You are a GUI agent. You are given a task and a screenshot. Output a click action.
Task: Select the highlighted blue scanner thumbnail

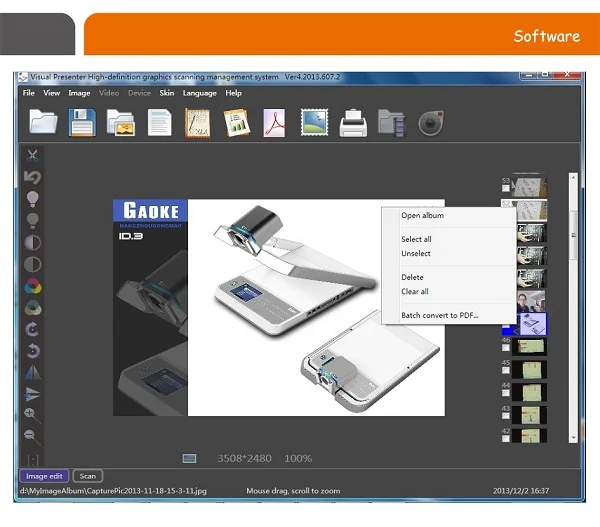(532, 325)
